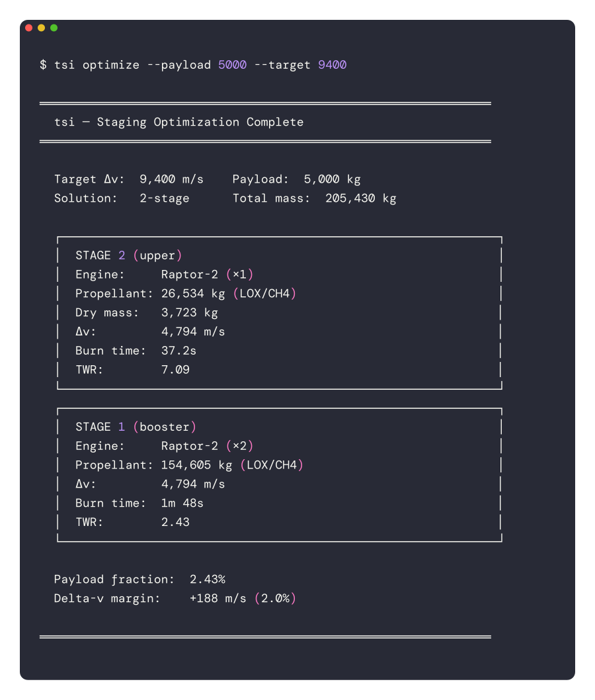Click the Target Δv value 9,400 m/s
595x700 pixels.
tap(171, 179)
